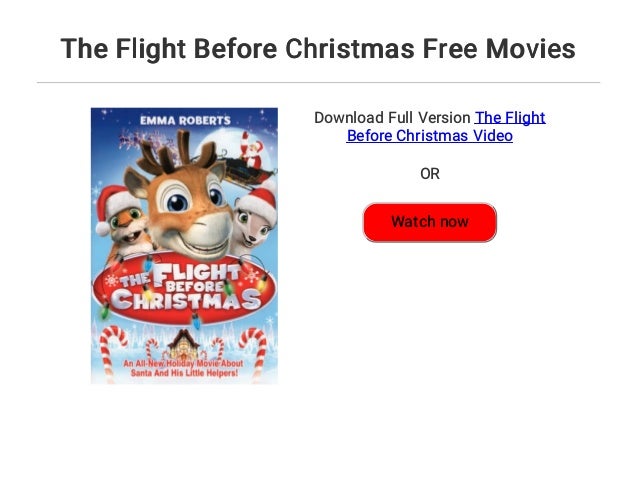This screenshot has height=479, width=638.
Task: Click Santa waving in his sleigh
Action: click(x=250, y=153)
